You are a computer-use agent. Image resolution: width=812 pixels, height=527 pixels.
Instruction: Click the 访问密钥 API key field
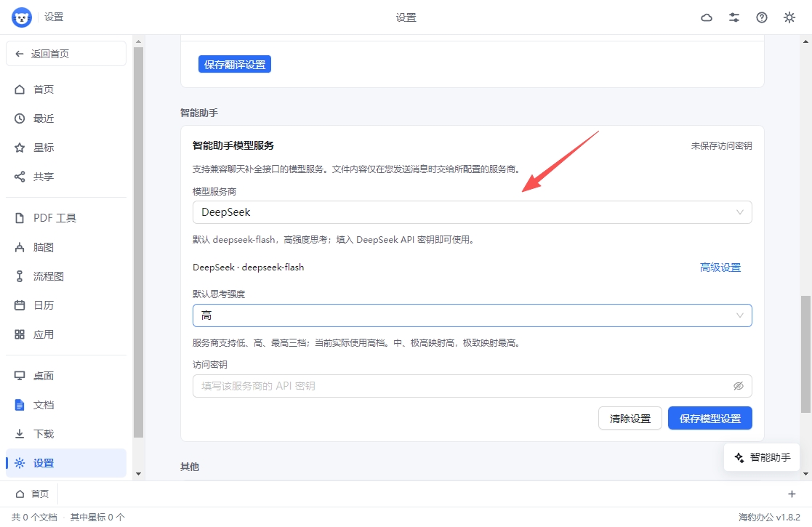[472, 386]
